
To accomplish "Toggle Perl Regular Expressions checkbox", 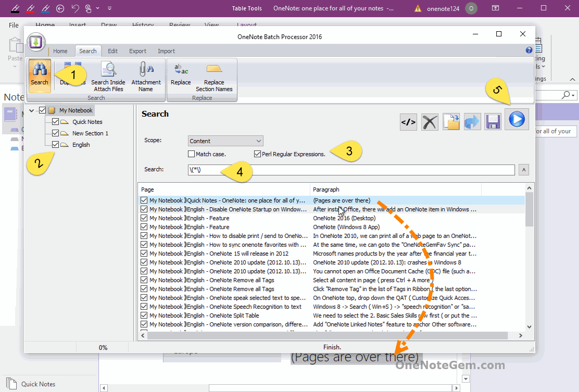I will tap(257, 154).
